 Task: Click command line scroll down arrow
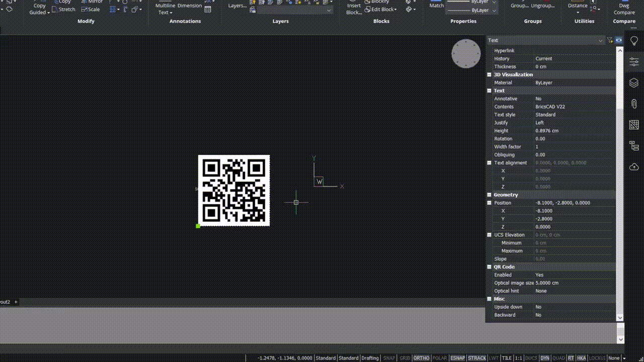click(620, 340)
